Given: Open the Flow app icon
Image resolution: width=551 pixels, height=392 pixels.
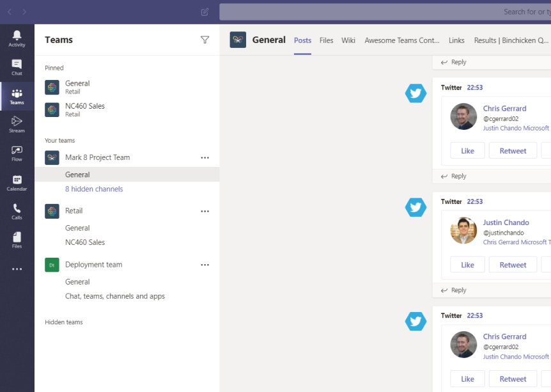Looking at the screenshot, I should coord(17,153).
